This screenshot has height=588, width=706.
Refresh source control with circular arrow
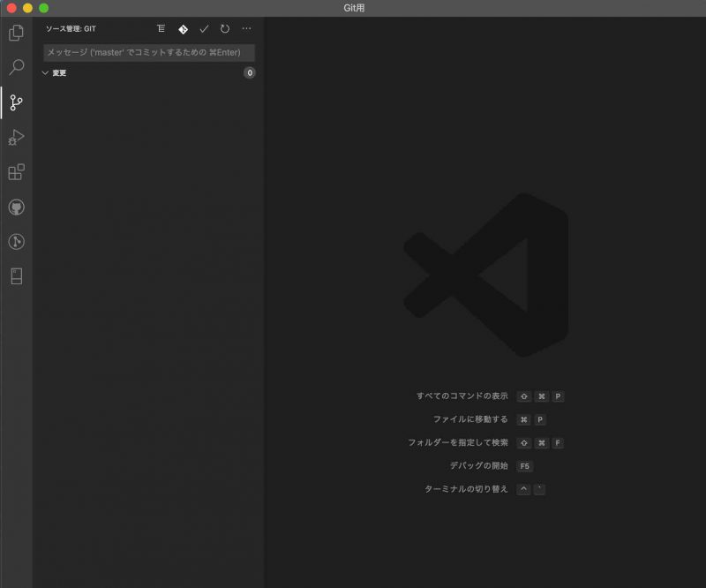[225, 29]
